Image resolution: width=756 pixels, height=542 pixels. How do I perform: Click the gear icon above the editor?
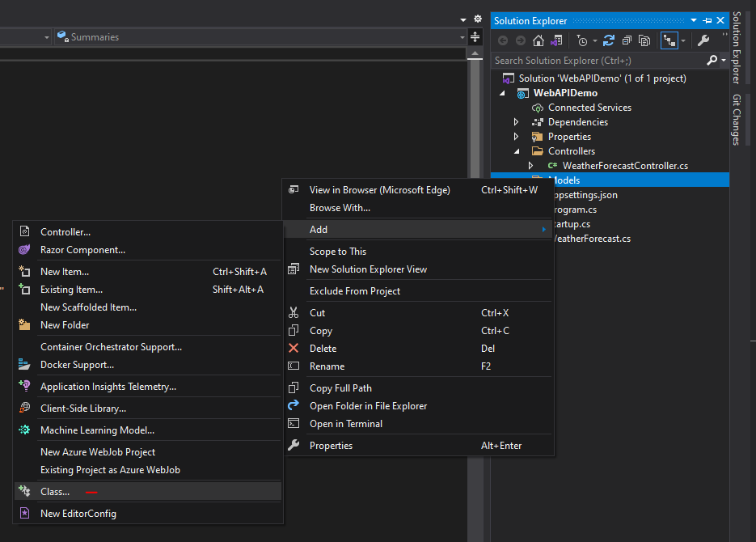[478, 19]
